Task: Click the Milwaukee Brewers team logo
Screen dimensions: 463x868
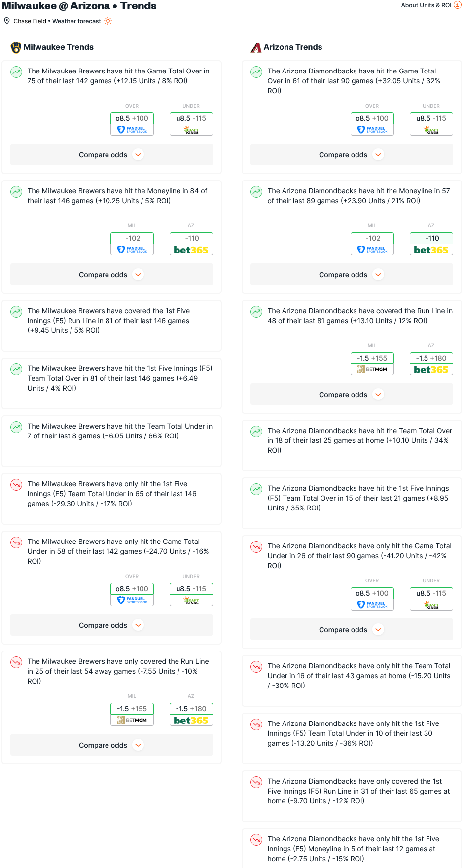Action: click(x=16, y=47)
